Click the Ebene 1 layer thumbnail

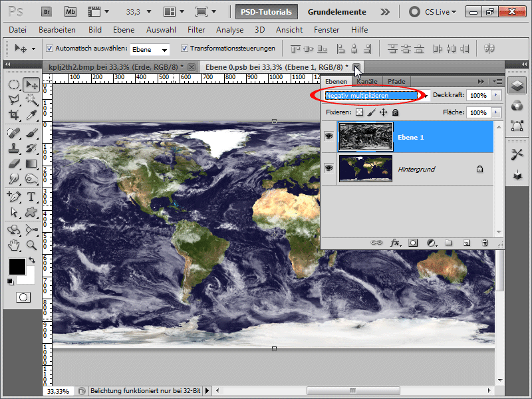[366, 137]
